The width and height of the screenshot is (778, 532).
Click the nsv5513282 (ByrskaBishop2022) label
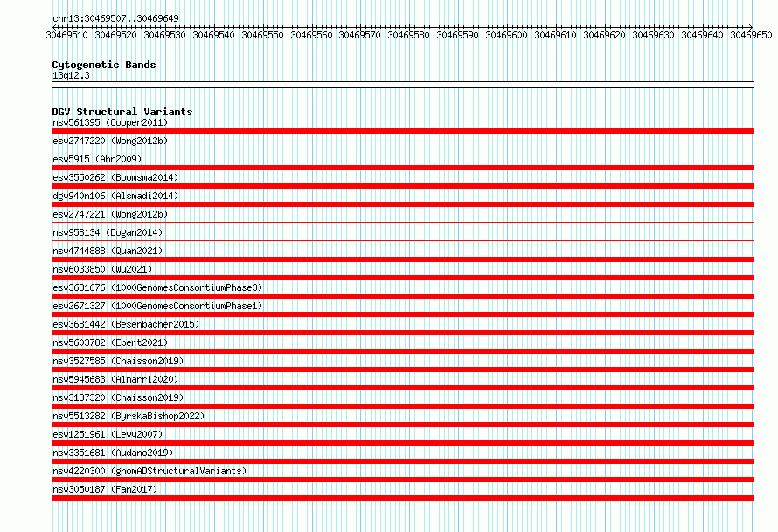click(x=129, y=416)
